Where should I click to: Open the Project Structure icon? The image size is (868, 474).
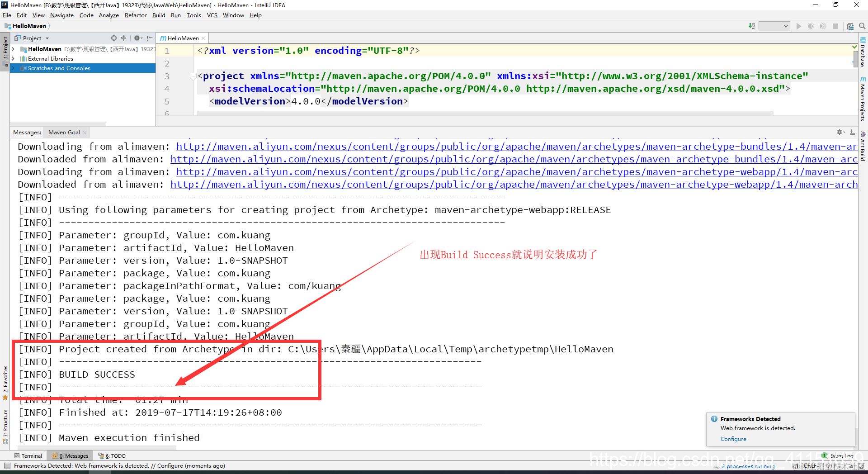850,26
